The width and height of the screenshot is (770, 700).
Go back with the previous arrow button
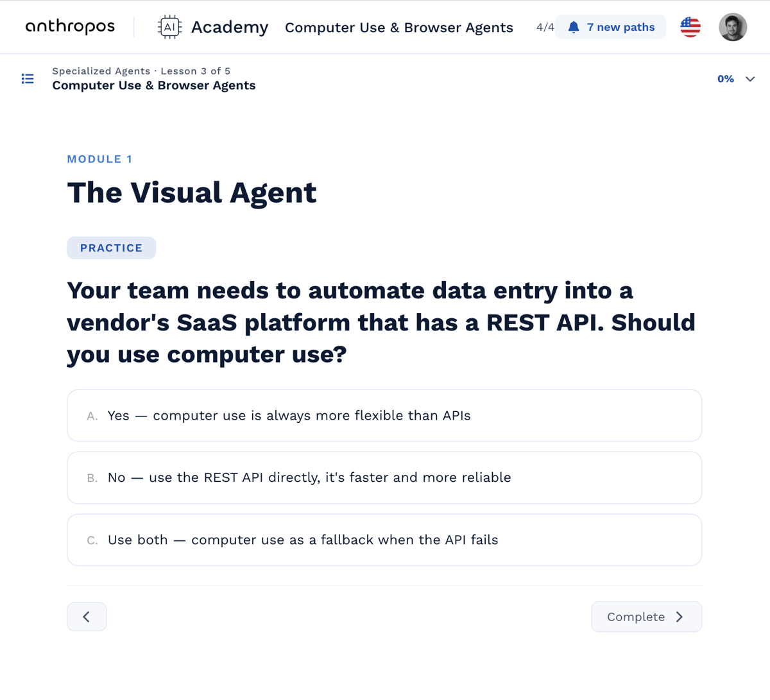tap(87, 617)
